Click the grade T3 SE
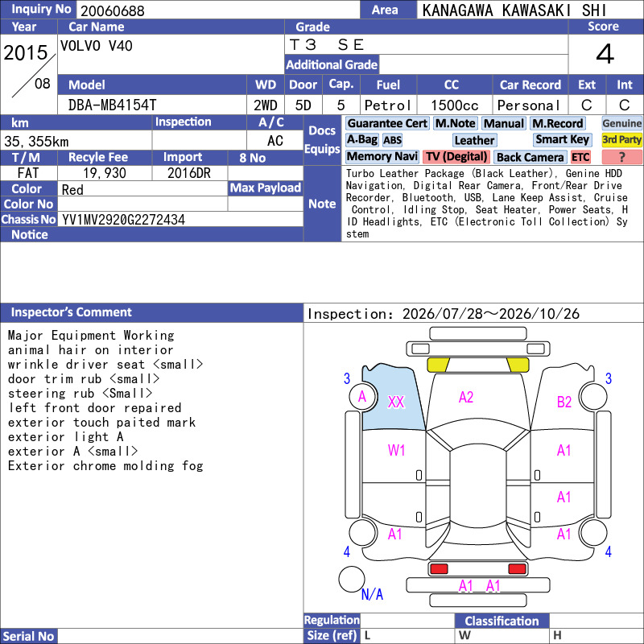Viewport: 644px width, 644px height. tap(327, 44)
